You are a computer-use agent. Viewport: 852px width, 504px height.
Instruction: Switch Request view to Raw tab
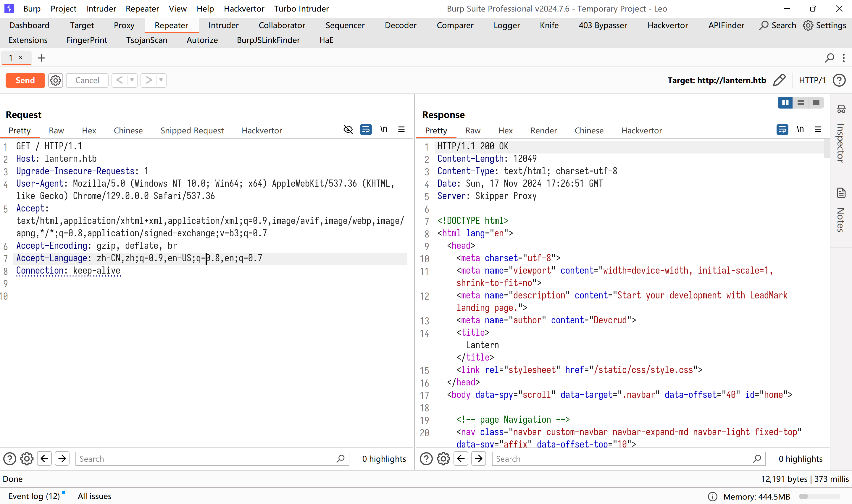[57, 131]
